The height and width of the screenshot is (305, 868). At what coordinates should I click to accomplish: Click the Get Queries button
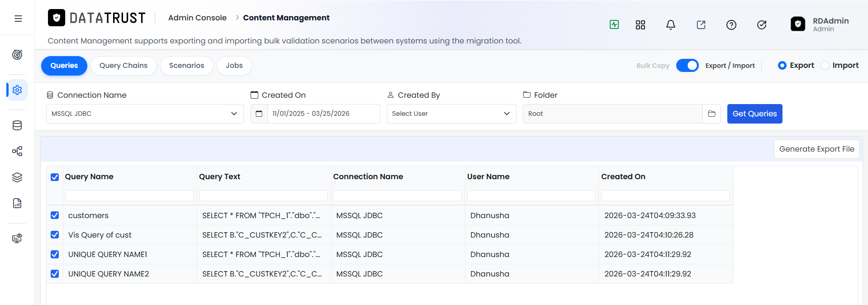[754, 114]
